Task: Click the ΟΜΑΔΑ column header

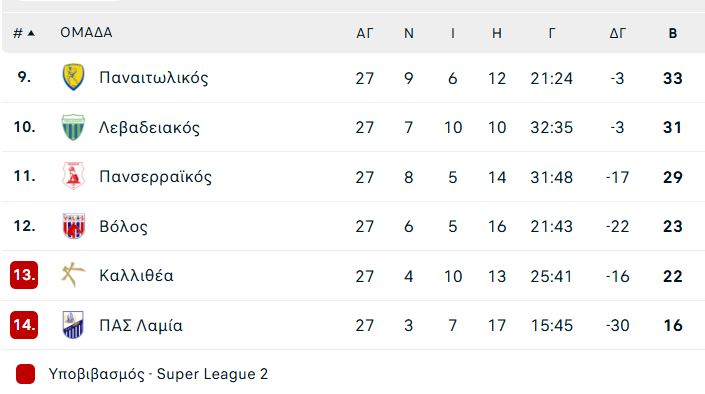Action: pyautogui.click(x=86, y=33)
